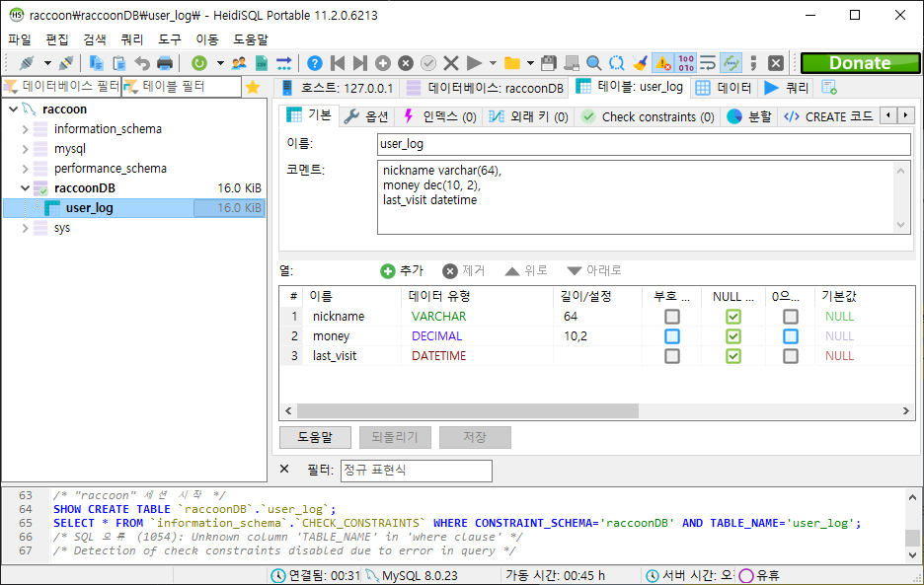The height and width of the screenshot is (585, 924).
Task: Check the unsigned box for the money column
Action: click(x=671, y=335)
